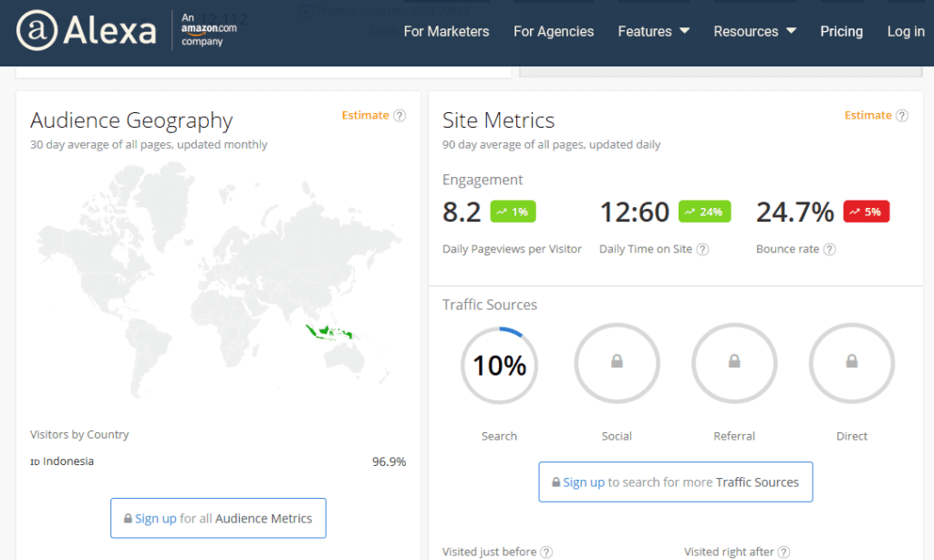The width and height of the screenshot is (934, 560).
Task: Click the Alexa logo in header
Action: (x=87, y=30)
